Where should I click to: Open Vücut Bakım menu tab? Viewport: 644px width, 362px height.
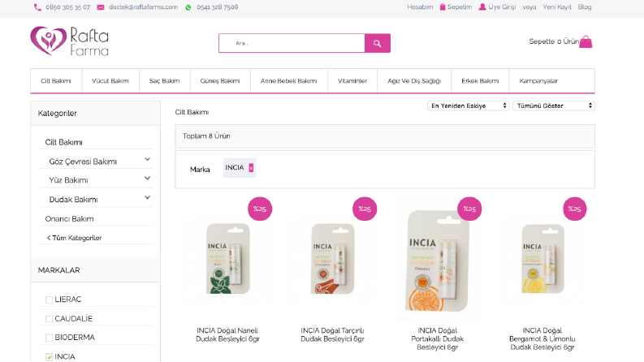(x=110, y=81)
